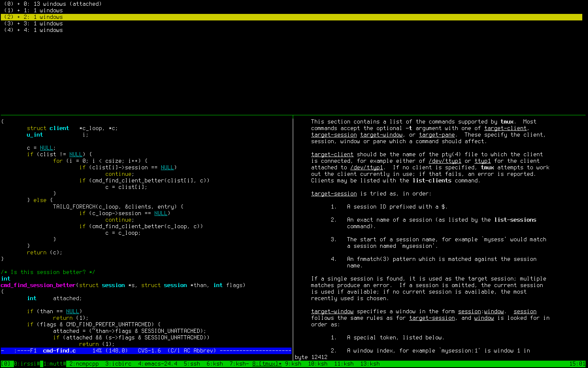Switch to the 1:mutt window
The image size is (588, 368).
[x=54, y=364]
